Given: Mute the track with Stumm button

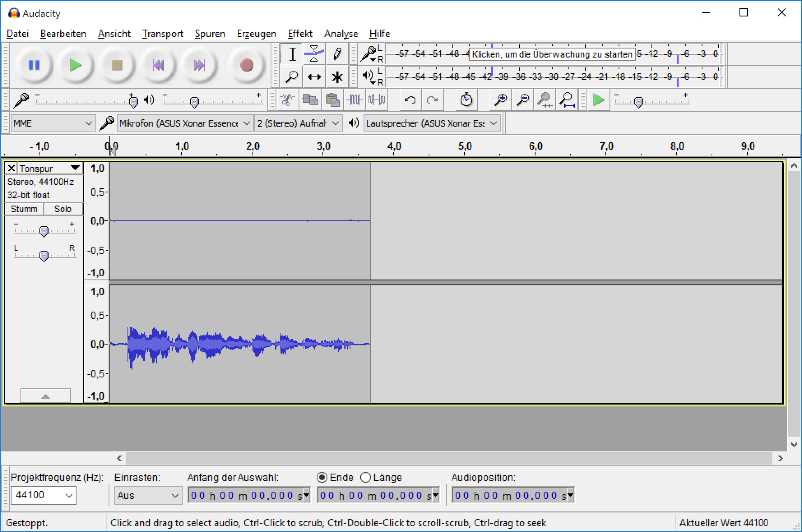Looking at the screenshot, I should pyautogui.click(x=24, y=209).
